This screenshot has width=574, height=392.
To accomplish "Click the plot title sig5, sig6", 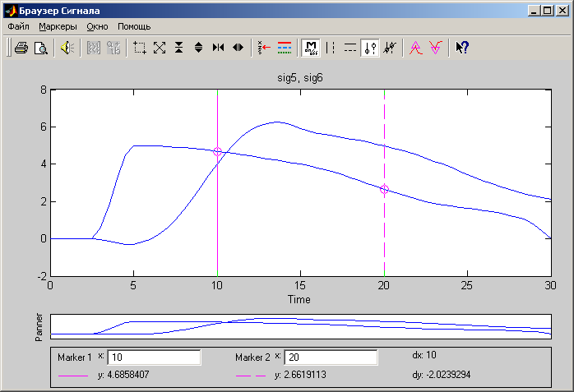I will 300,78.
